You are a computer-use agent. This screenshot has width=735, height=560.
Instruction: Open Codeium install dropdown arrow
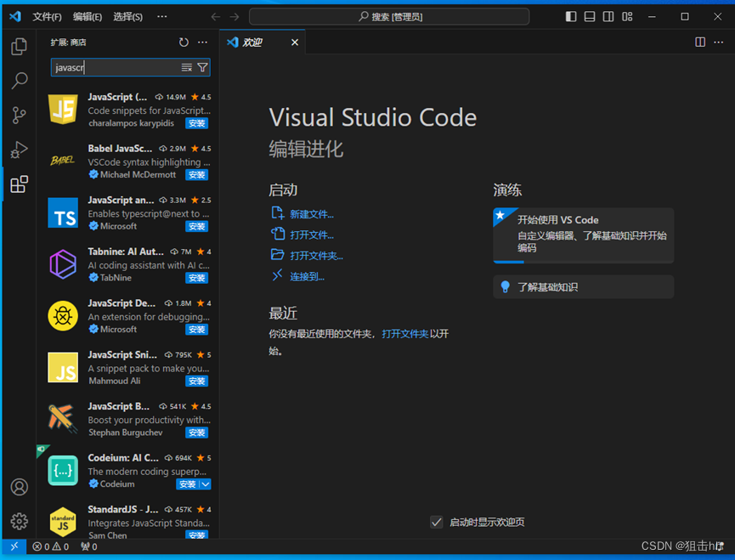pos(206,484)
